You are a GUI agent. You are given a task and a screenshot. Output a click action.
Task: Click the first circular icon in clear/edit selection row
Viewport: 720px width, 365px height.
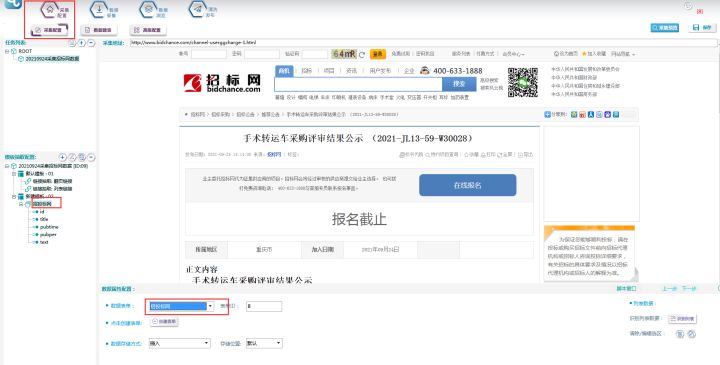pyautogui.click(x=680, y=334)
